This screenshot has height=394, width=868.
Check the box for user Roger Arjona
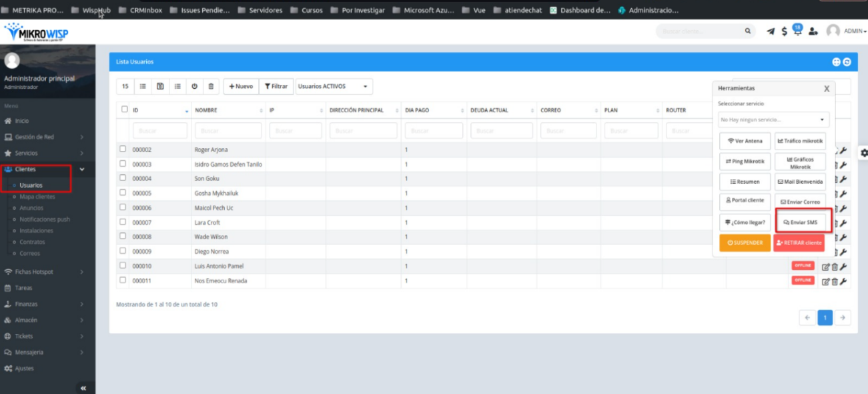click(123, 150)
